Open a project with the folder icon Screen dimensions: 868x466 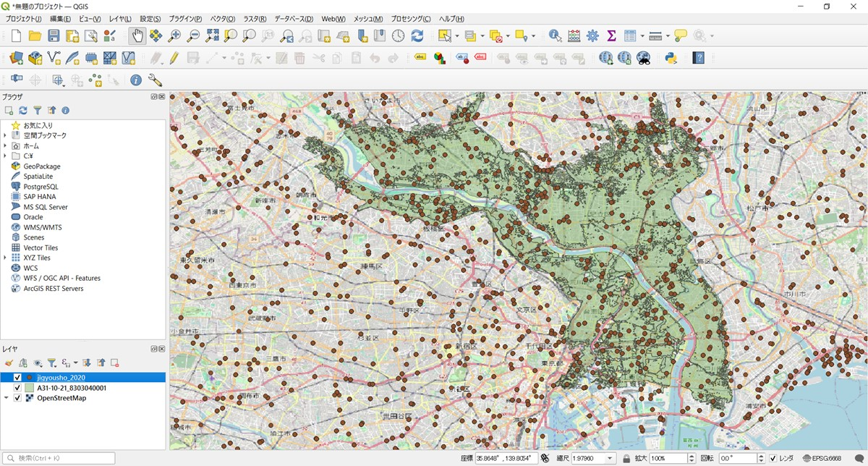[x=35, y=35]
